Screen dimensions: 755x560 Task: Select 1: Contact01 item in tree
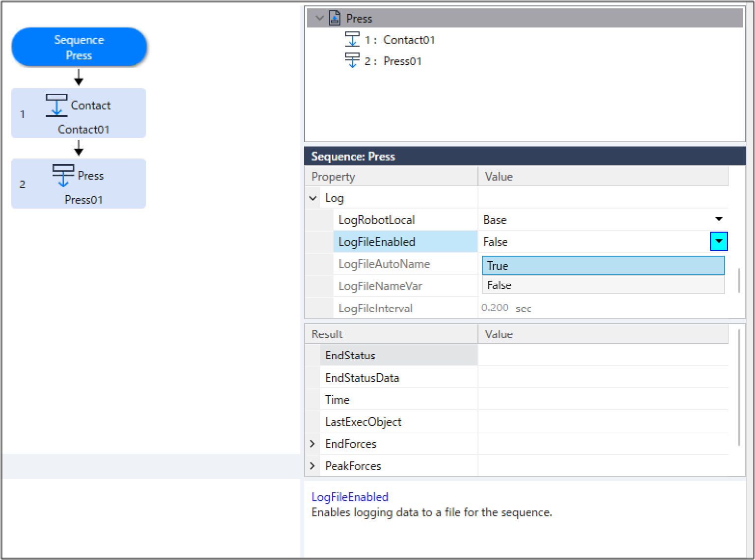(399, 40)
